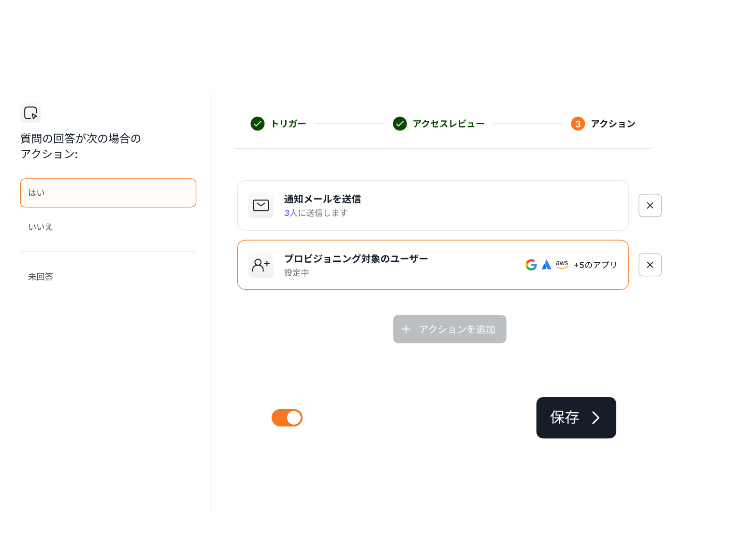The width and height of the screenshot is (756, 541).
Task: Go to the アクセスレビュー step
Action: point(438,124)
